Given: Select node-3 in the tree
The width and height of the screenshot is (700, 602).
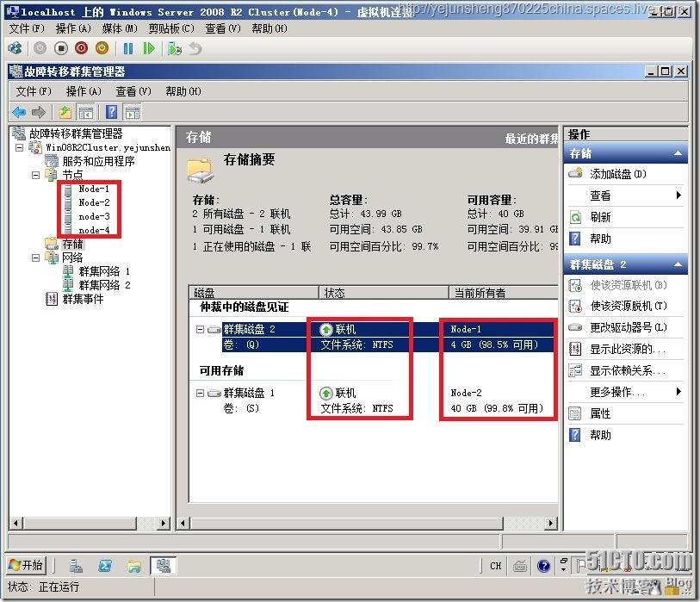Looking at the screenshot, I should (x=94, y=216).
